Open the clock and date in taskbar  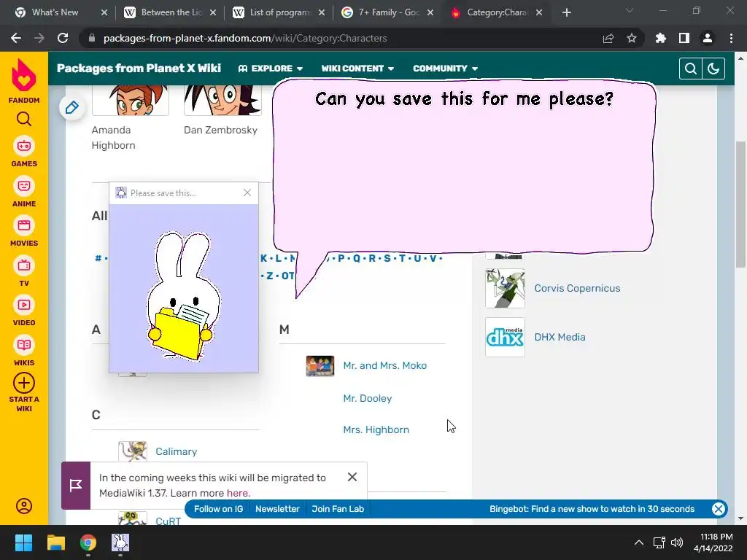[713, 542]
